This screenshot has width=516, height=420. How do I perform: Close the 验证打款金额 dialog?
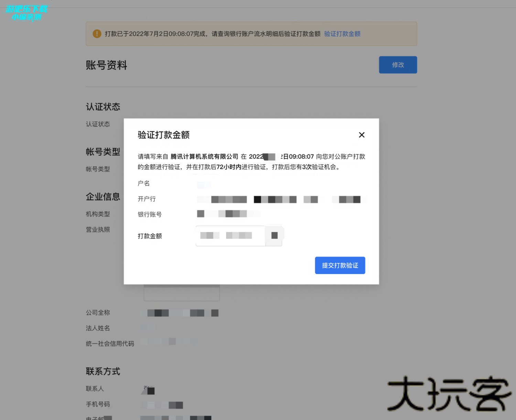click(x=362, y=135)
